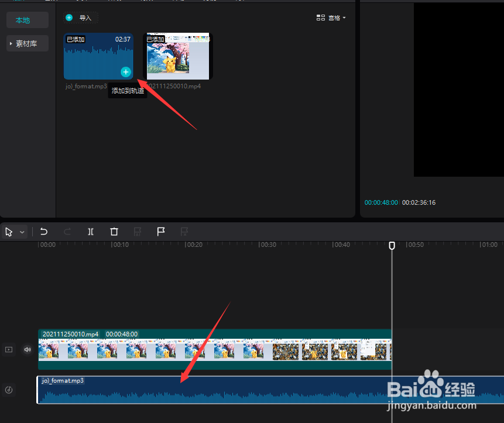Select the jo)_format.mp3 audio thumbnail
Screen dimensions: 504x423
(x=98, y=56)
